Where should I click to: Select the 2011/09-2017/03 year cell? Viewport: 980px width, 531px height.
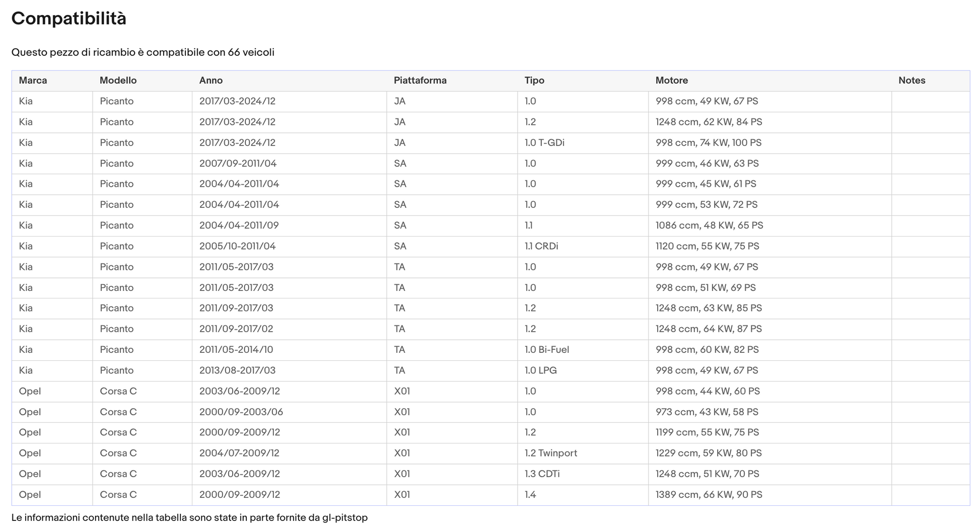pyautogui.click(x=290, y=309)
